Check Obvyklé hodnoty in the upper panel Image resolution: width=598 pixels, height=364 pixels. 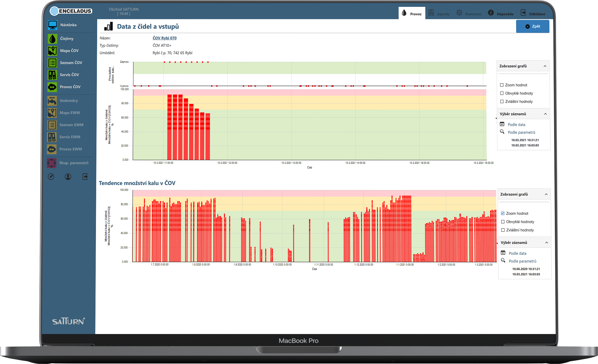pyautogui.click(x=502, y=93)
